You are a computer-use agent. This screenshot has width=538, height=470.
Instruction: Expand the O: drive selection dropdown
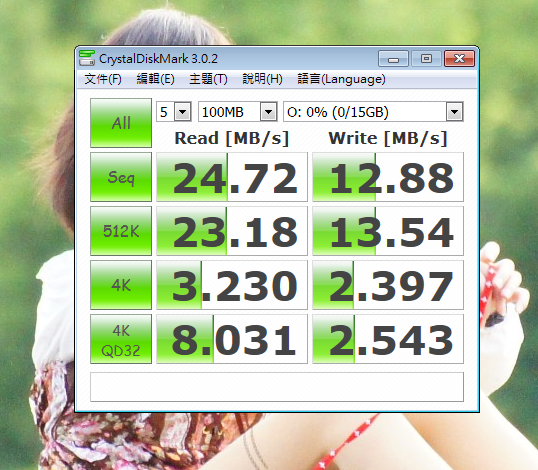coord(454,112)
